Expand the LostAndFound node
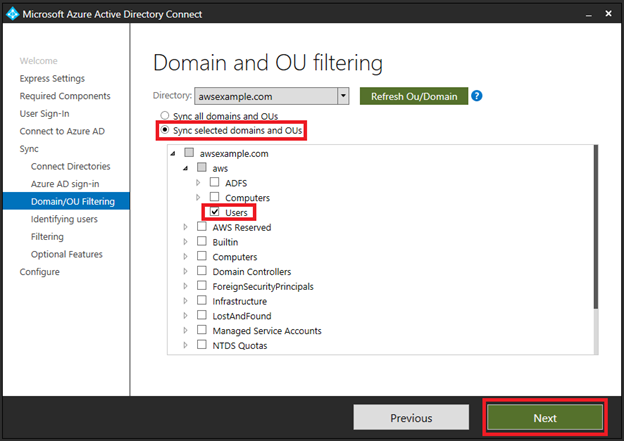624x441 pixels. [x=185, y=316]
